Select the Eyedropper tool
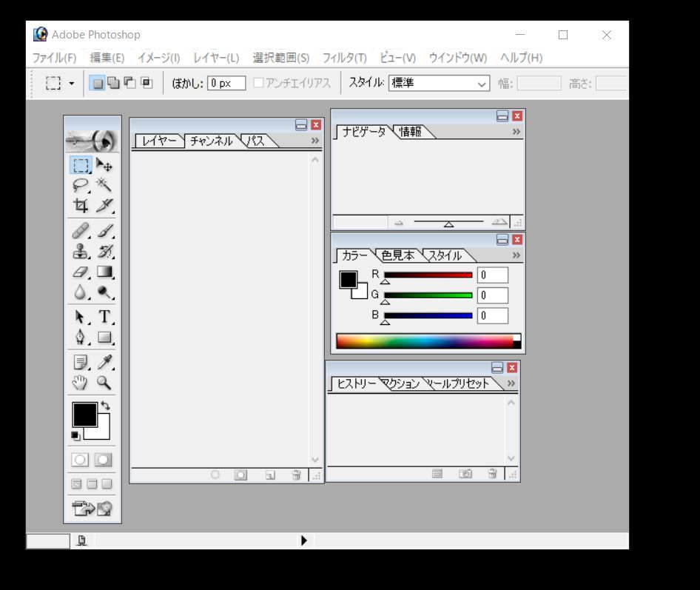Viewport: 700px width, 590px height. pyautogui.click(x=104, y=362)
